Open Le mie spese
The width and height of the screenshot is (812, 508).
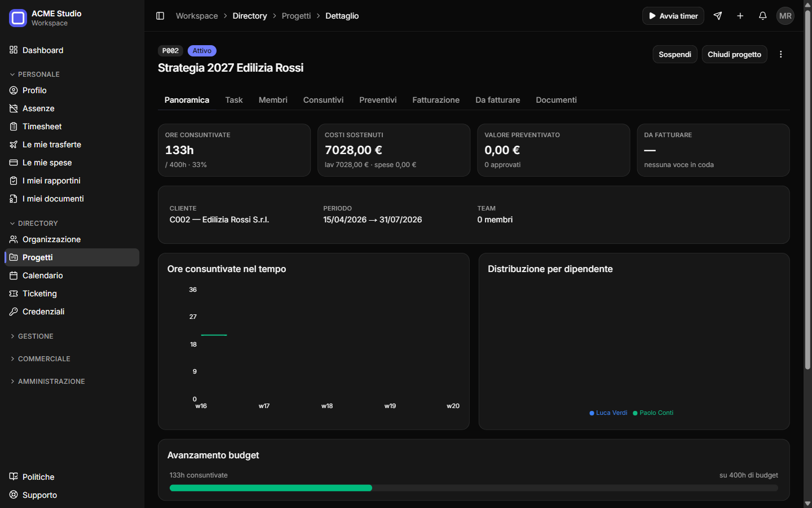pyautogui.click(x=72, y=163)
